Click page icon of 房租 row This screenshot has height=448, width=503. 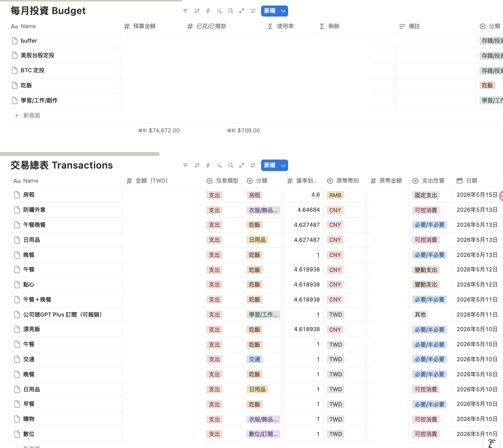click(x=17, y=195)
